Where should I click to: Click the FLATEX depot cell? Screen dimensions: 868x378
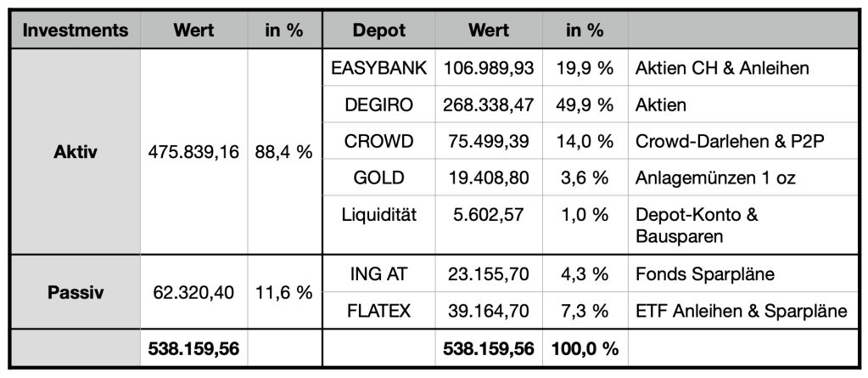point(378,312)
